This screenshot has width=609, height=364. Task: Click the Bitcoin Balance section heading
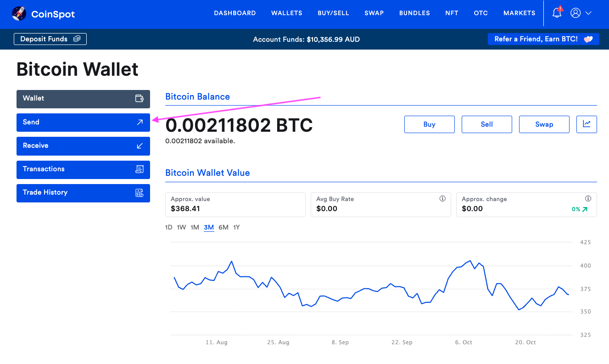[x=197, y=96]
